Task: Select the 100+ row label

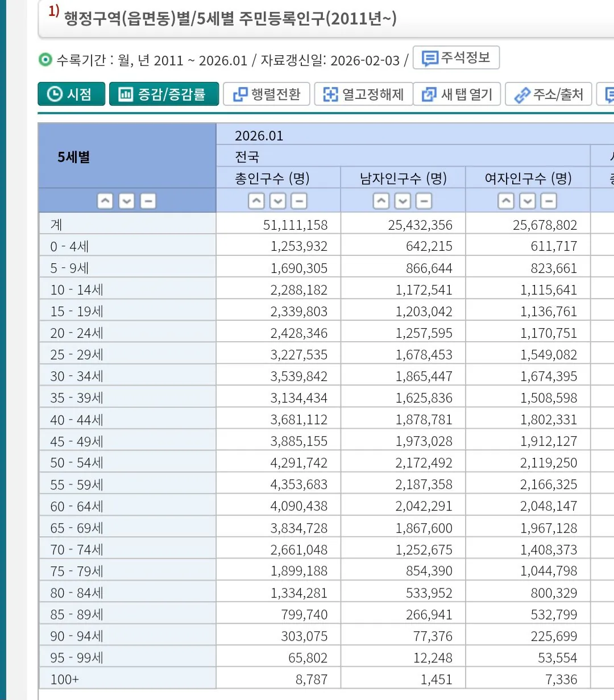Action: click(127, 678)
